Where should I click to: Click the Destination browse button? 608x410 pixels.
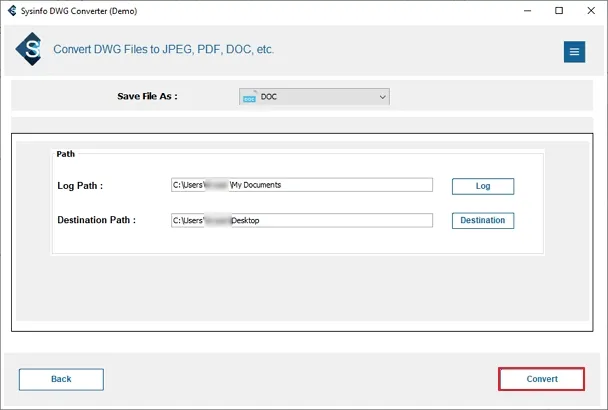(483, 220)
